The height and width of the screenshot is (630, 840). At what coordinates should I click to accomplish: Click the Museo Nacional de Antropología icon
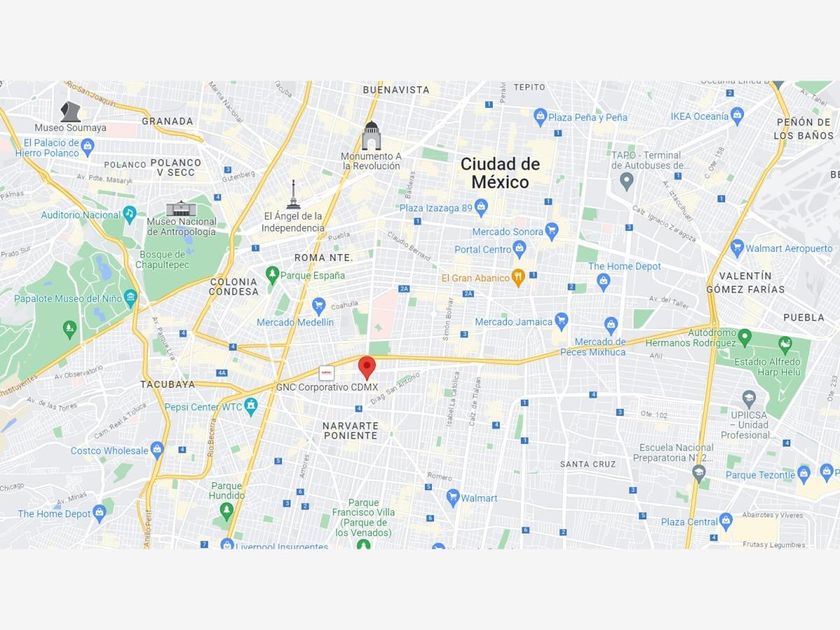tap(181, 208)
